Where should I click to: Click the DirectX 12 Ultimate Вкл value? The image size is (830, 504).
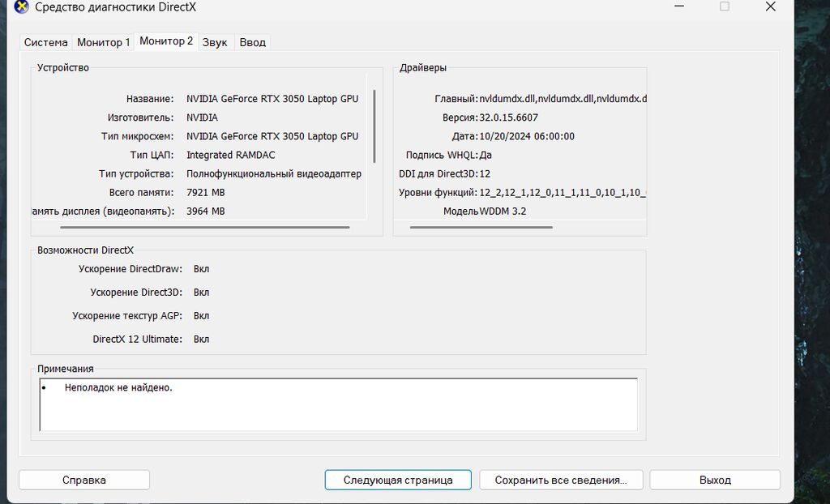click(201, 340)
